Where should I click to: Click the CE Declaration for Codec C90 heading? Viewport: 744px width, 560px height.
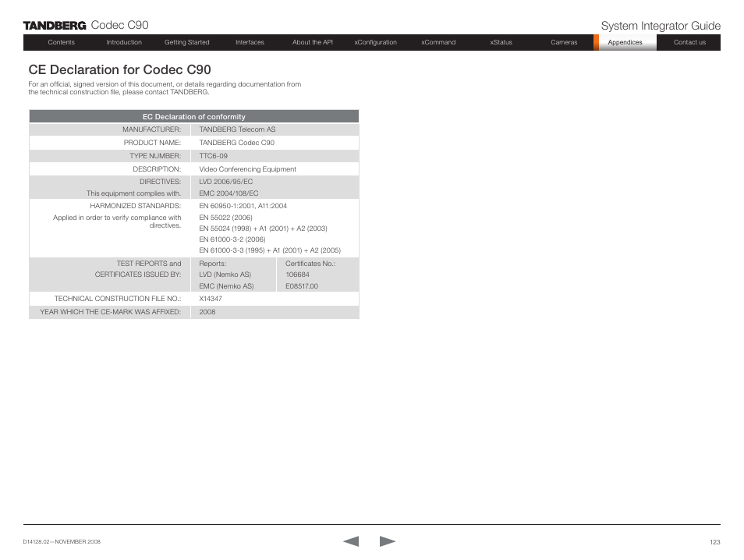119,69
